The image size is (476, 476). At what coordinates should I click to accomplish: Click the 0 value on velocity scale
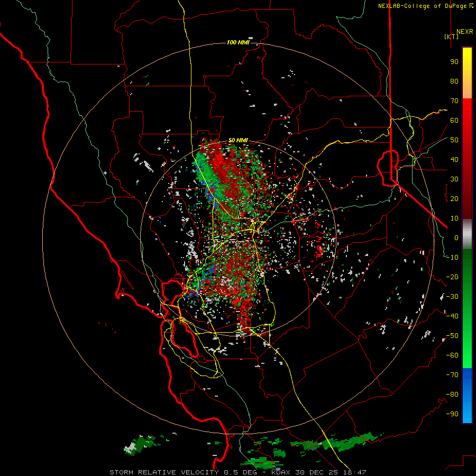456,237
